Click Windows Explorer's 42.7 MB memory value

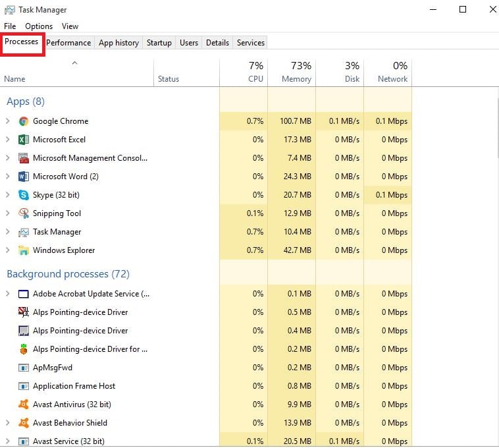(298, 250)
